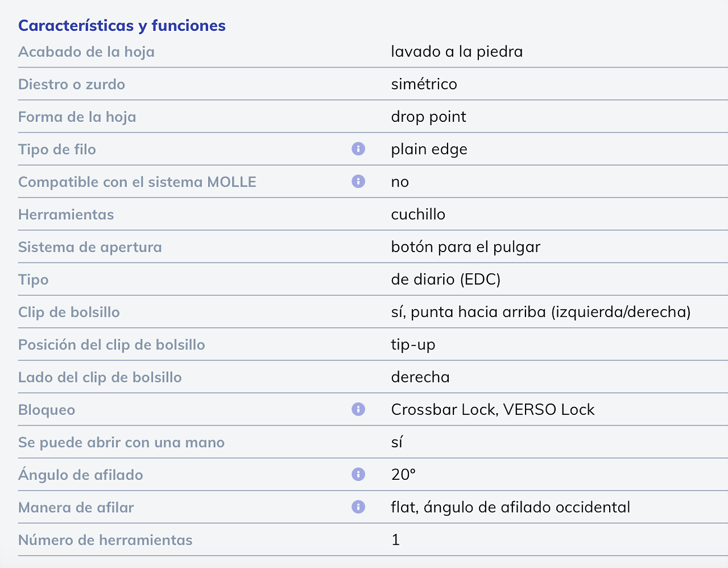Image resolution: width=728 pixels, height=568 pixels.
Task: Click the Número de herramientas label
Action: click(105, 540)
